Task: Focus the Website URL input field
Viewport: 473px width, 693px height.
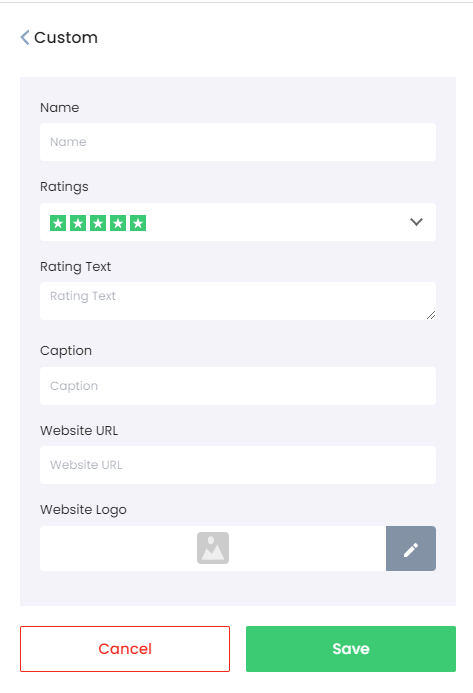Action: (x=238, y=465)
